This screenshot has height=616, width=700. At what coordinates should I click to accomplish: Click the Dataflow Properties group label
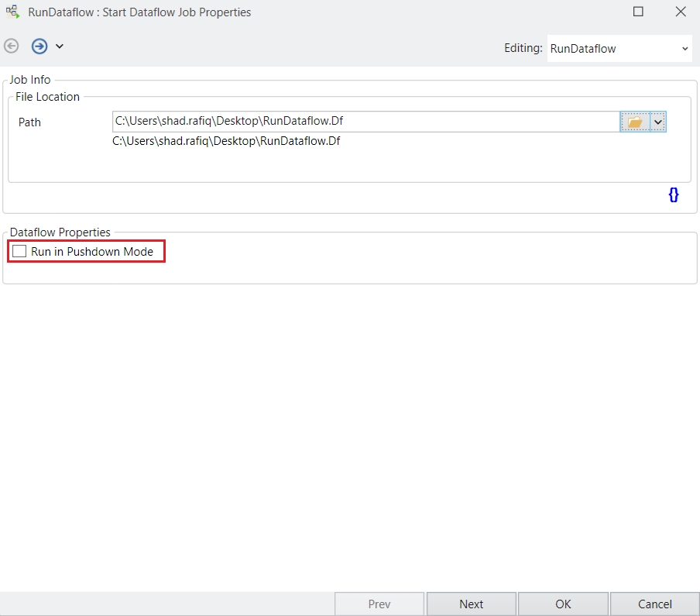60,232
